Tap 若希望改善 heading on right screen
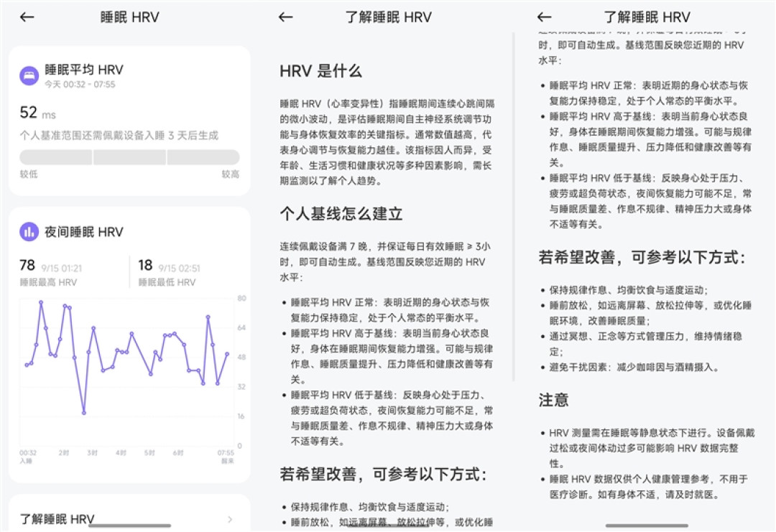This screenshot has height=532, width=776. click(642, 257)
